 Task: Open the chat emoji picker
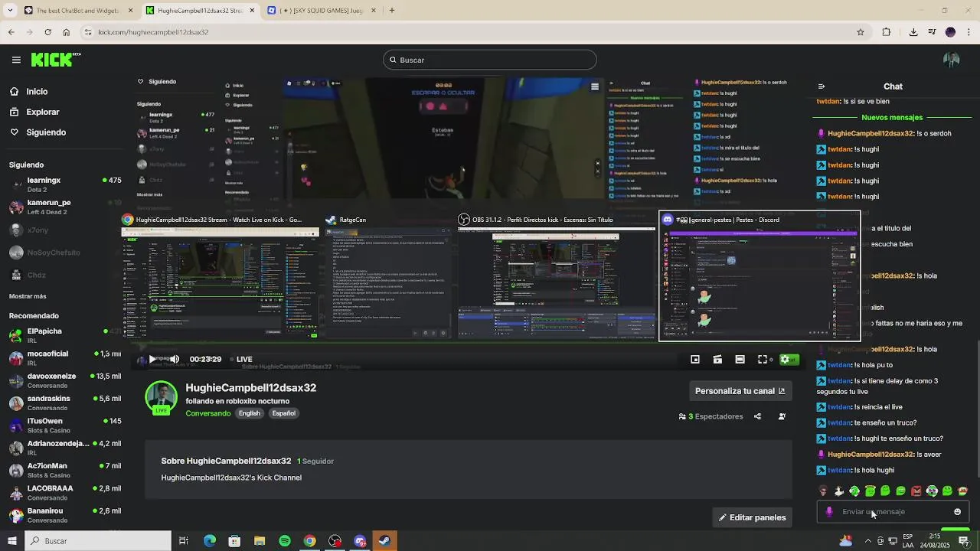957,512
